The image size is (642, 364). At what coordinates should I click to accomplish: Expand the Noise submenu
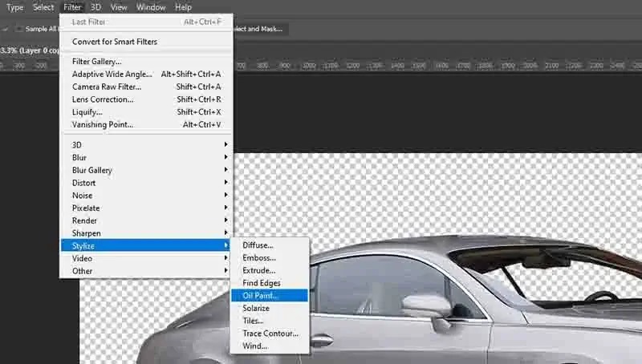pos(82,196)
